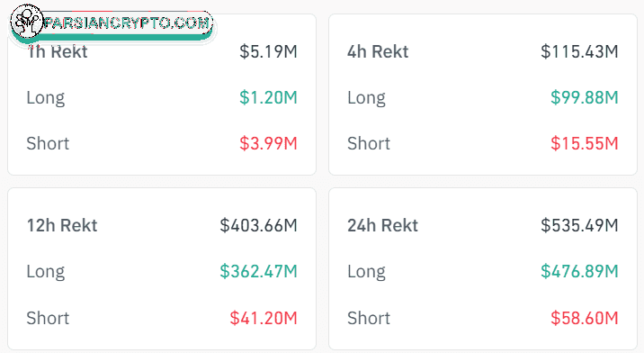Select the 12h Rekt heading

[x=62, y=225]
